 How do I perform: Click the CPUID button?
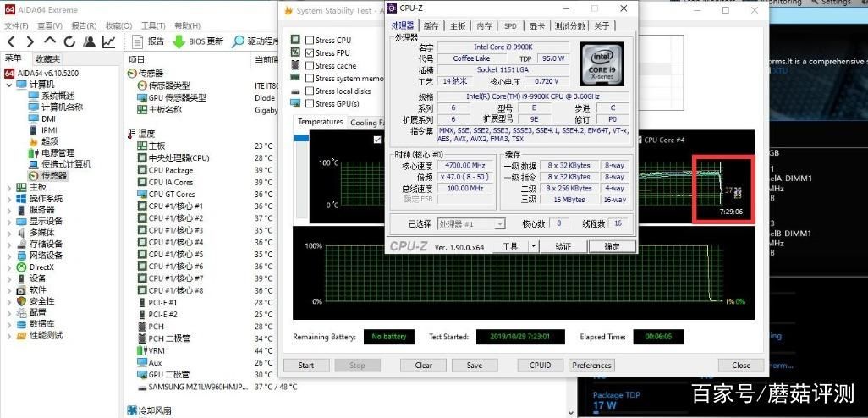point(540,366)
